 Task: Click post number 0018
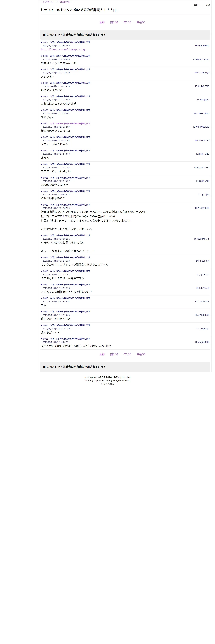[x=46, y=298]
